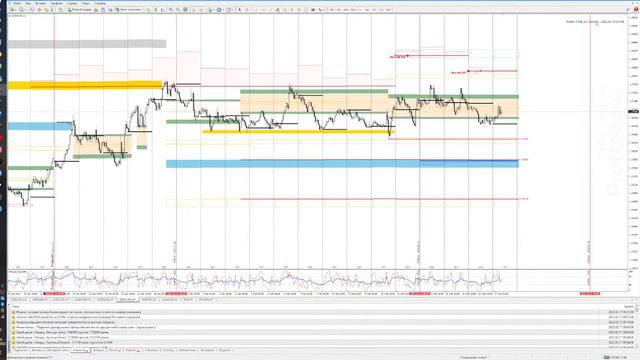Screen dimensions: 640x360
Task: Select the active chart window tab
Action: tap(127, 300)
